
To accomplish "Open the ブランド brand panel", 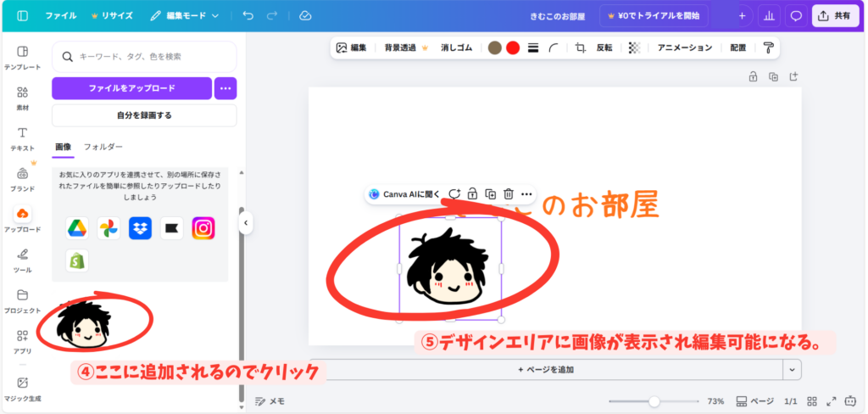I will tap(22, 179).
